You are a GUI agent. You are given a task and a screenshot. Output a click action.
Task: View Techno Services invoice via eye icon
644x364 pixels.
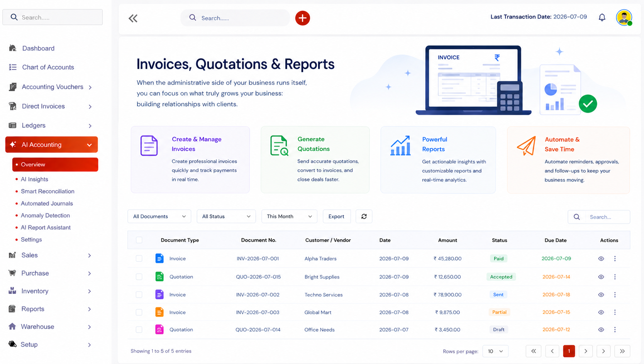pyautogui.click(x=601, y=295)
